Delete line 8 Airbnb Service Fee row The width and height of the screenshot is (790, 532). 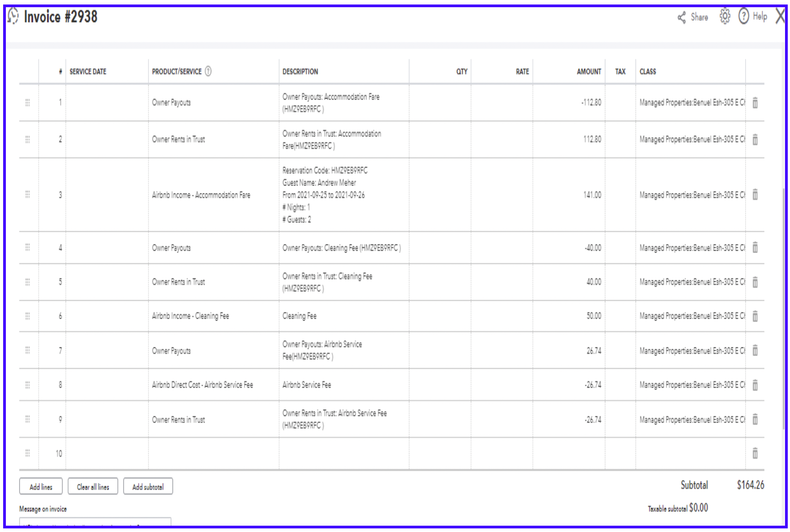(x=755, y=385)
